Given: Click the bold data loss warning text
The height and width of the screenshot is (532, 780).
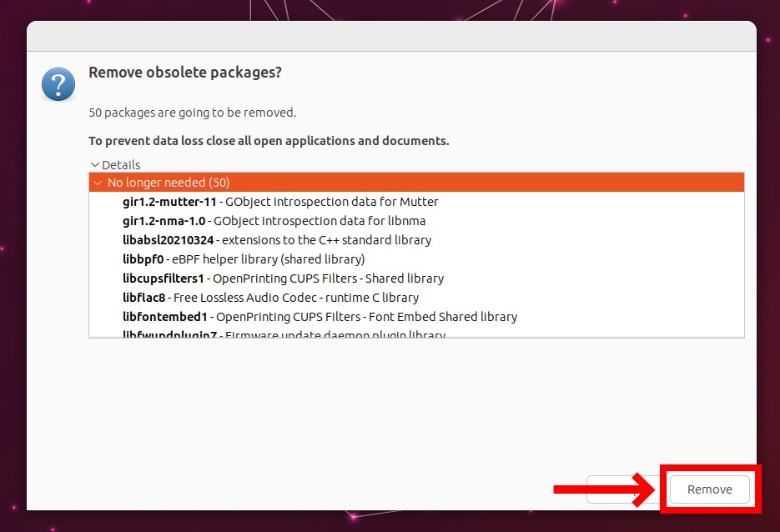Looking at the screenshot, I should click(x=269, y=141).
